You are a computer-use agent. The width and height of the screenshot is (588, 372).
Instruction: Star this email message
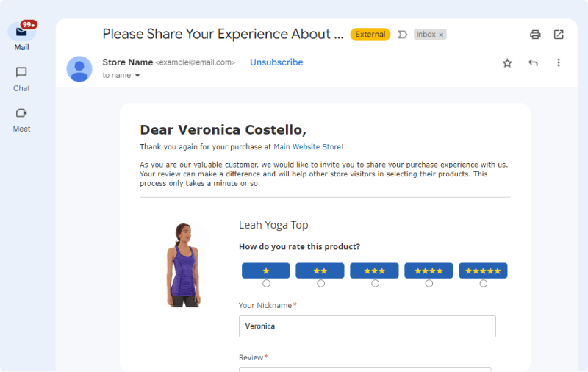[x=507, y=63]
